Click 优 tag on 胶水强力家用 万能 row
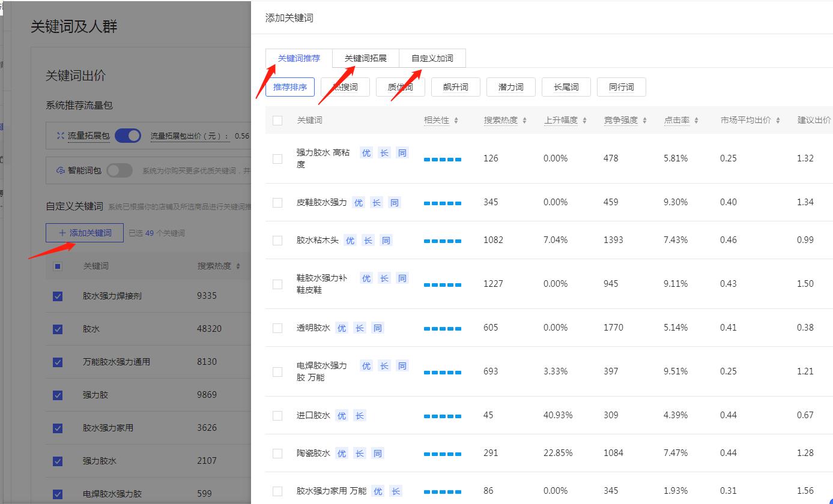 378,491
